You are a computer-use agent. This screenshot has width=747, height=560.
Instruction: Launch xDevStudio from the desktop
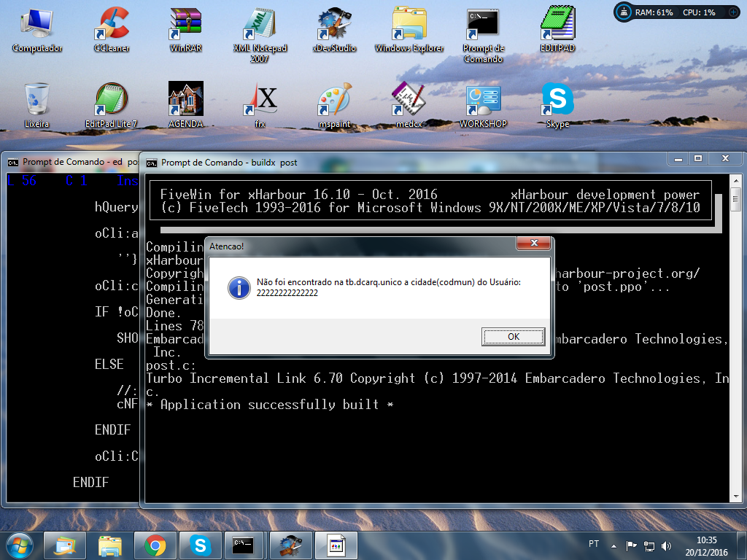point(334,29)
